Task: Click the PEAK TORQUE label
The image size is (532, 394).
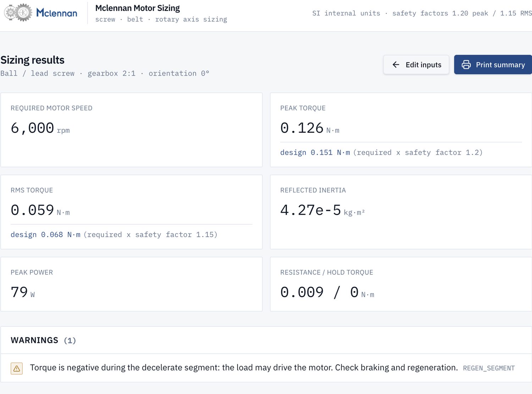Action: (303, 108)
